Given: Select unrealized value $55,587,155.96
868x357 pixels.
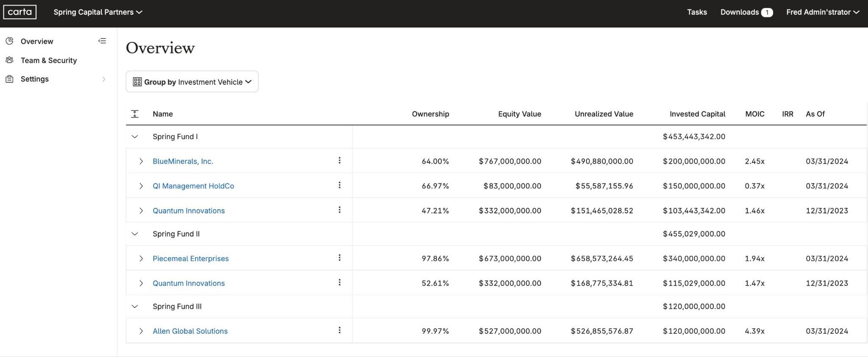Looking at the screenshot, I should tap(604, 186).
